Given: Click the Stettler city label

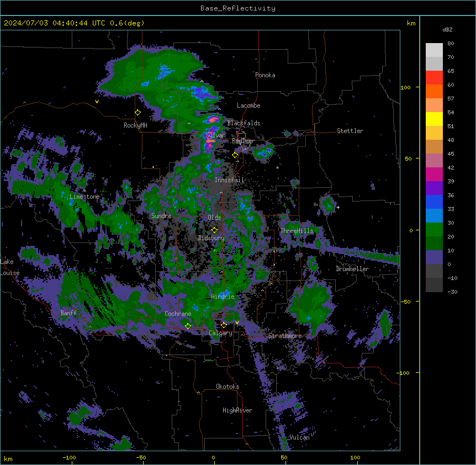Looking at the screenshot, I should pyautogui.click(x=350, y=131).
